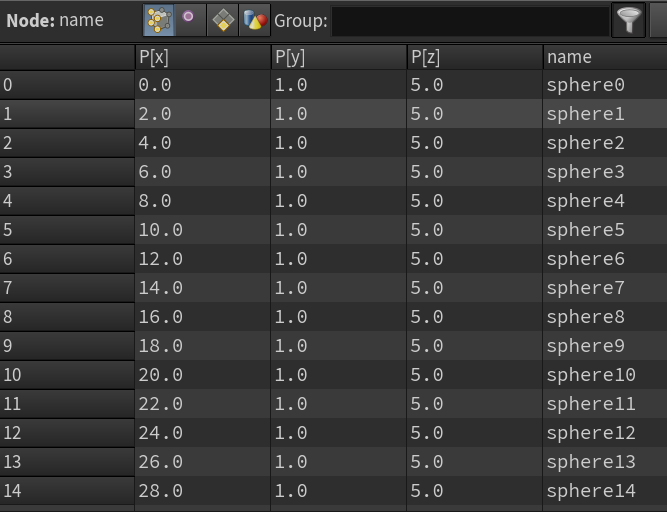Select row header 4
The height and width of the screenshot is (512, 667).
point(67,201)
